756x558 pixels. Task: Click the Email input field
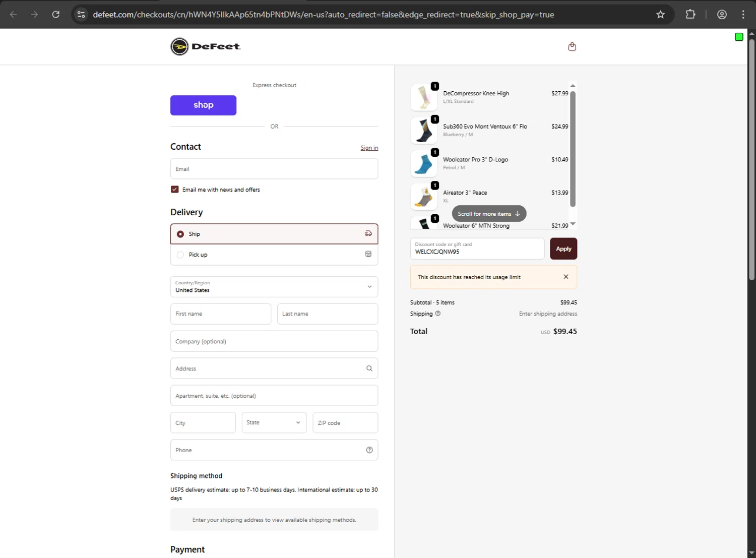pyautogui.click(x=274, y=169)
